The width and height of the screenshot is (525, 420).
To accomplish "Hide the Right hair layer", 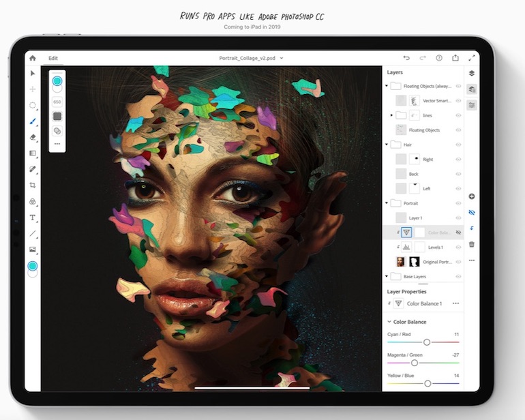I will tap(458, 159).
